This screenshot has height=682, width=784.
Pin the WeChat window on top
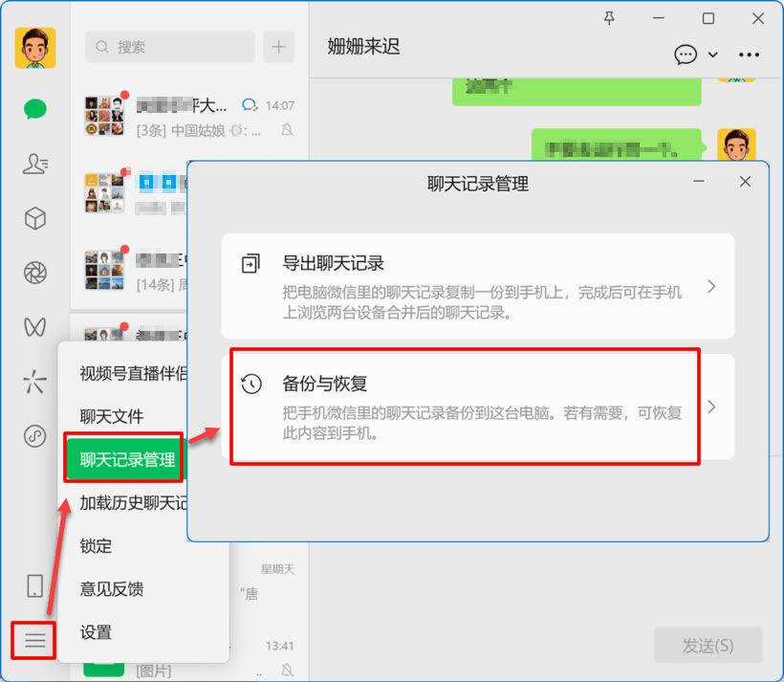[x=609, y=18]
